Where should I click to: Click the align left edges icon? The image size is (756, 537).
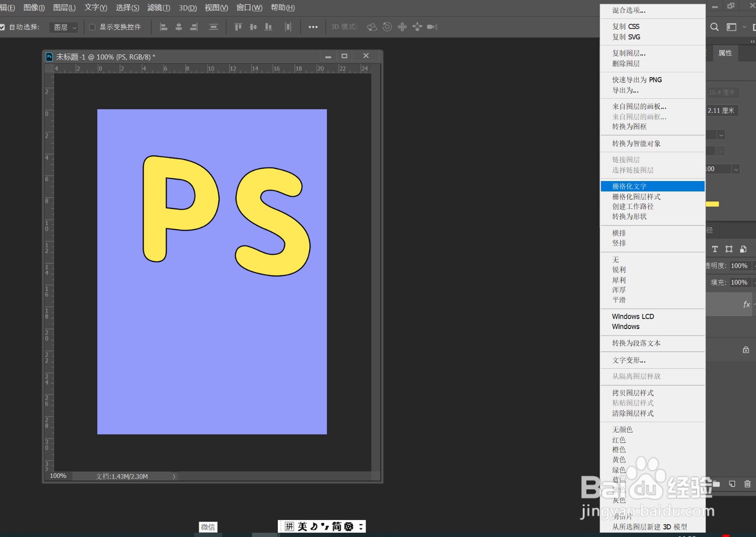[x=163, y=27]
